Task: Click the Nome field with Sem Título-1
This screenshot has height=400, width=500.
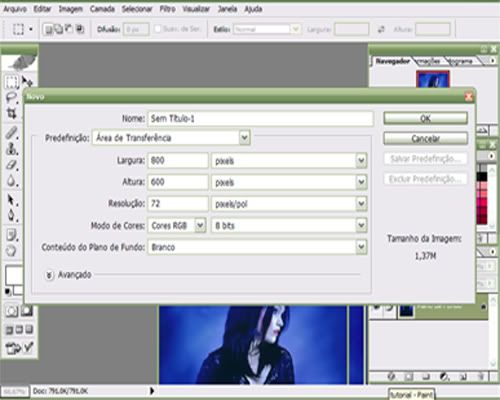Action: (260, 118)
